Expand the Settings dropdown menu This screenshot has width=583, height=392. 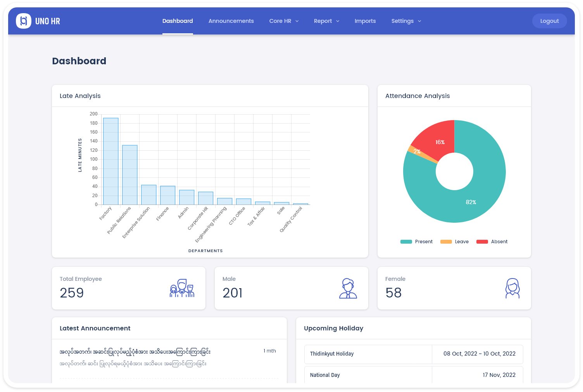pyautogui.click(x=406, y=21)
